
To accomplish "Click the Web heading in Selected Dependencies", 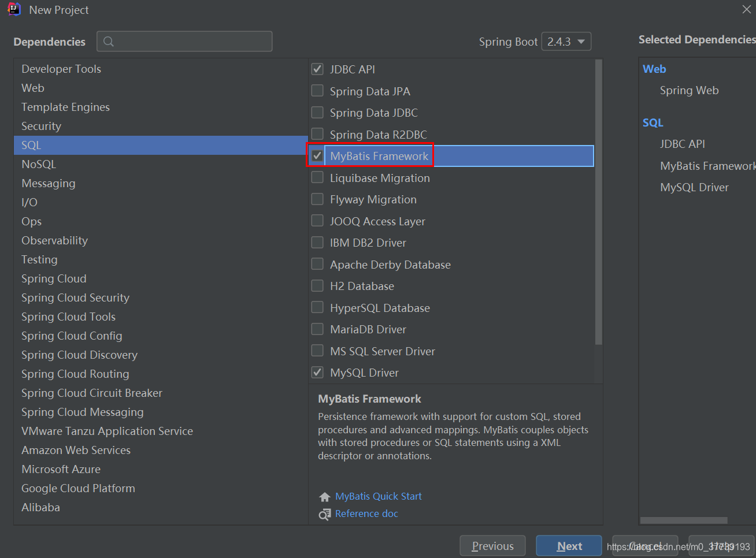I will 654,69.
